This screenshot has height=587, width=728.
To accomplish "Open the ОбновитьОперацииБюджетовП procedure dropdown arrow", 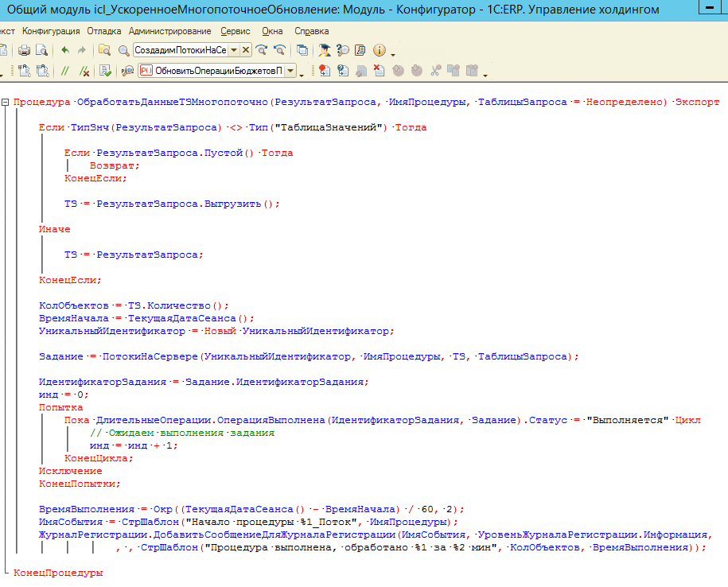I will coord(290,71).
